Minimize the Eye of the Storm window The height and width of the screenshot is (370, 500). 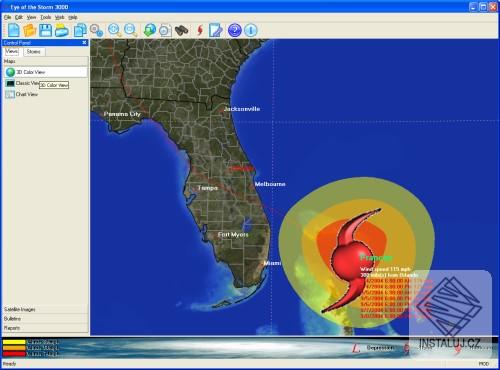473,7
